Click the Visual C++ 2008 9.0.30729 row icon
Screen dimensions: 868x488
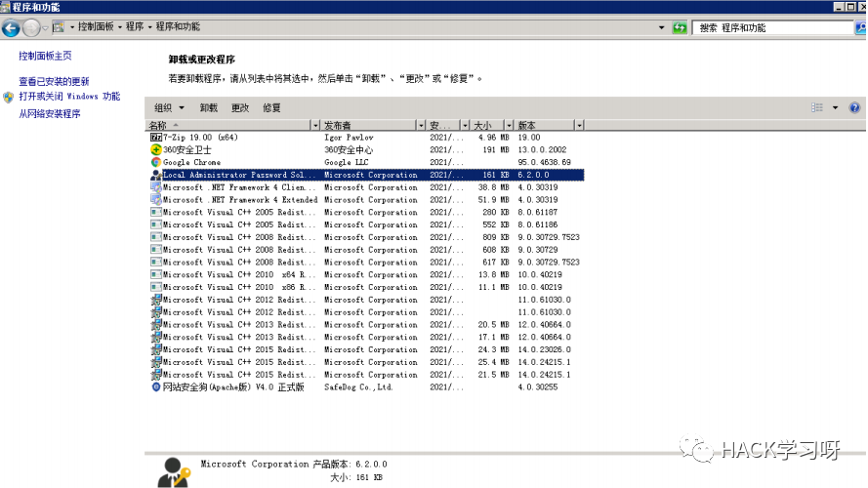[x=155, y=250]
